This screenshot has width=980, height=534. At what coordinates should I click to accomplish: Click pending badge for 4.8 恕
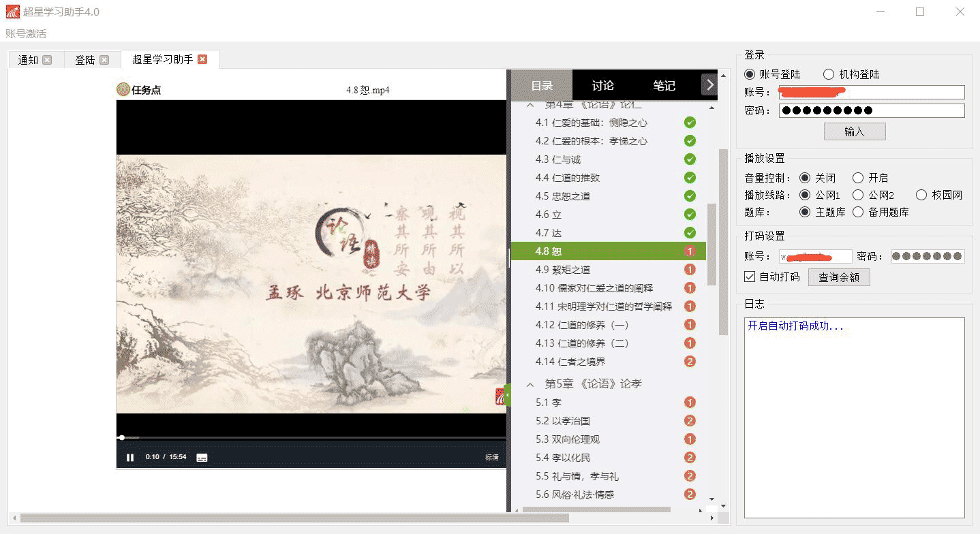point(690,251)
